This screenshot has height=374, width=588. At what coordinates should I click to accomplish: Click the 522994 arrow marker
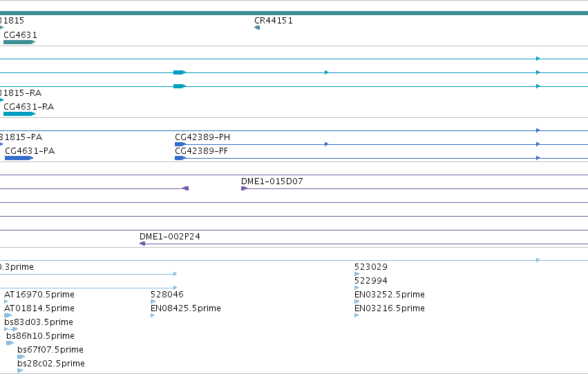(x=357, y=288)
